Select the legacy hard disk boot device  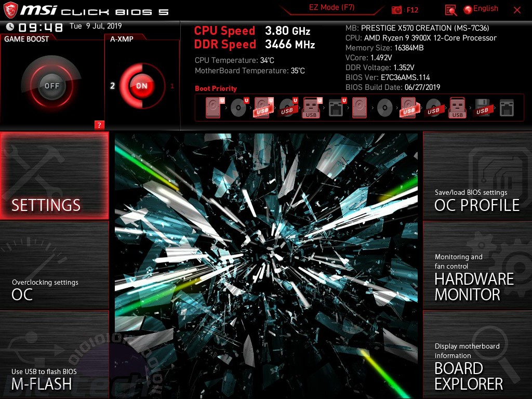click(360, 108)
